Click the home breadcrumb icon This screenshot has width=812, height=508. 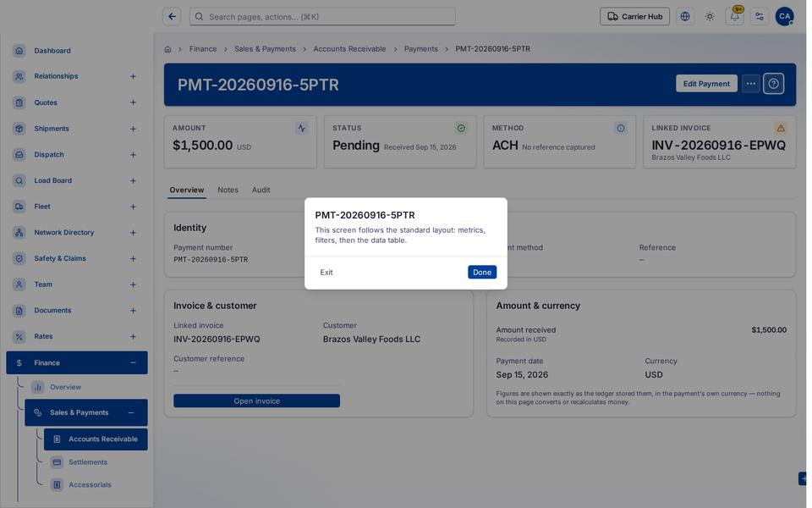pos(167,49)
